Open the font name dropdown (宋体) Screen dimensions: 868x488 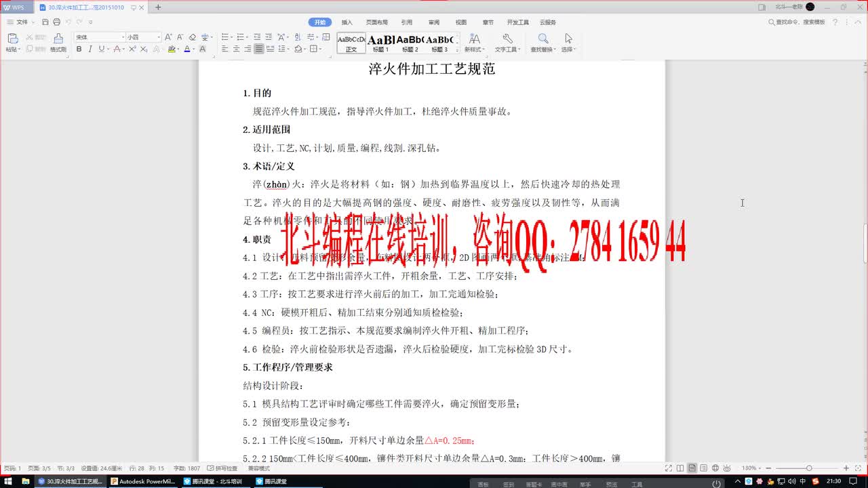122,37
